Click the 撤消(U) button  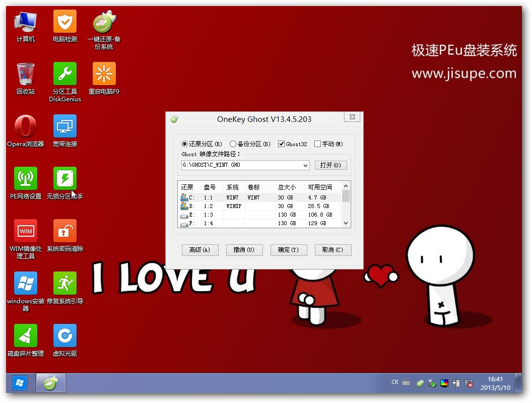[x=244, y=250]
